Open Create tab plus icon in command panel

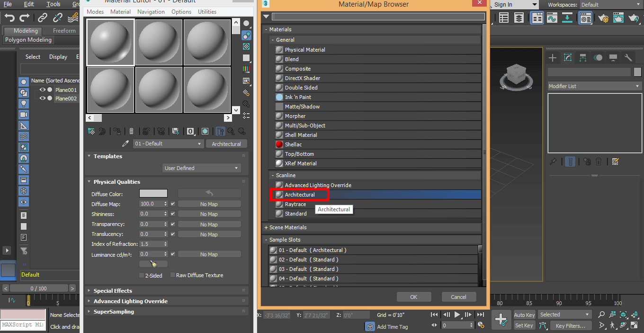[552, 58]
